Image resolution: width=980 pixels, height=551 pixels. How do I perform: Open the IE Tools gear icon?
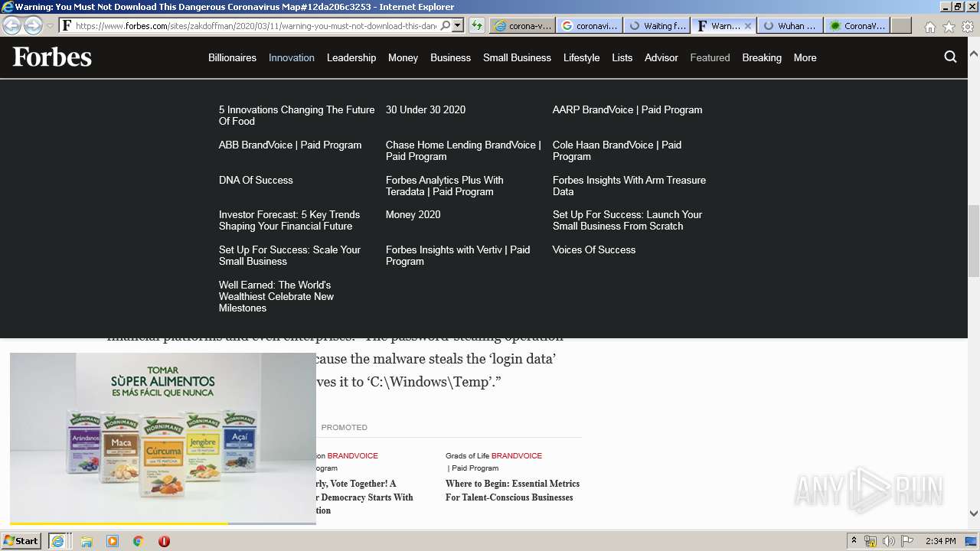[x=968, y=27]
